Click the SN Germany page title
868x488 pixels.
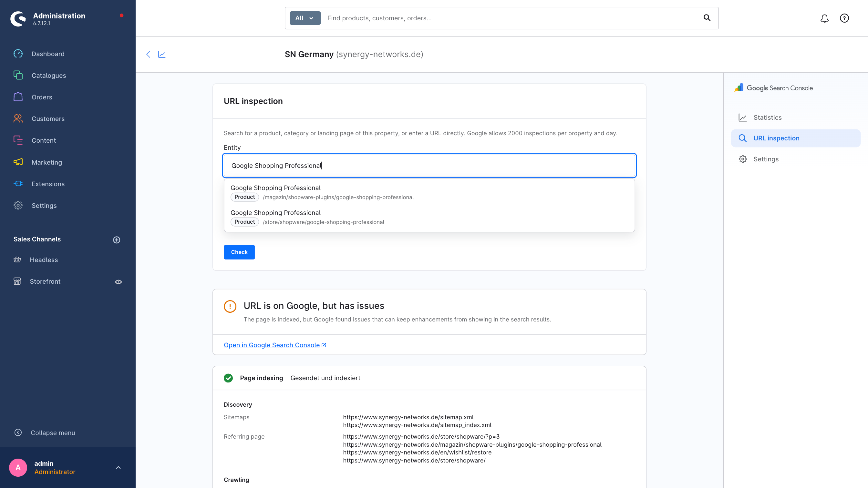click(354, 54)
